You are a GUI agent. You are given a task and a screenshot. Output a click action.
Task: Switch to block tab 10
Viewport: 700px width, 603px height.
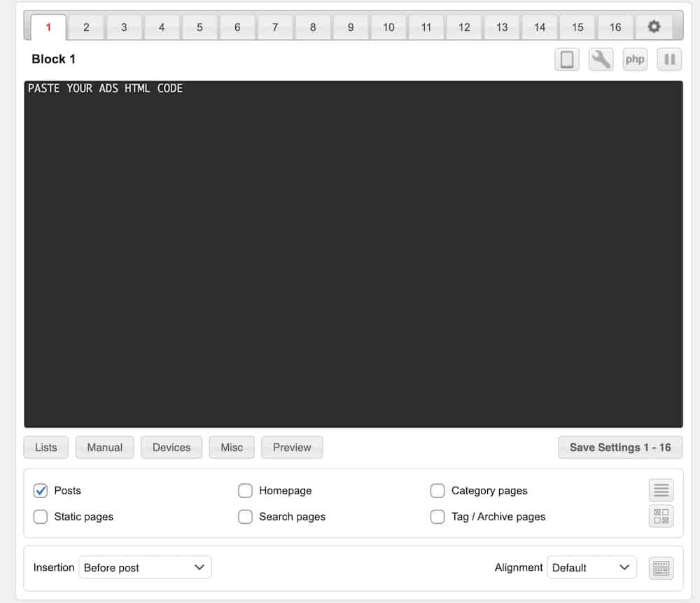click(x=388, y=27)
